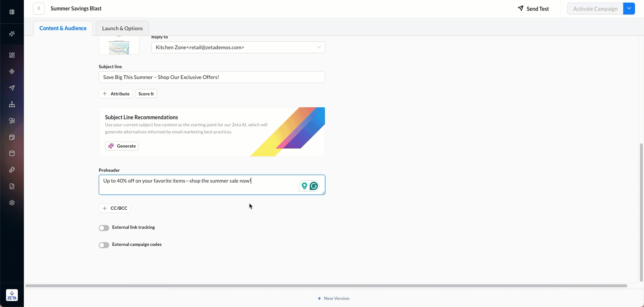Open Activate Campaign dropdown arrow

(629, 9)
